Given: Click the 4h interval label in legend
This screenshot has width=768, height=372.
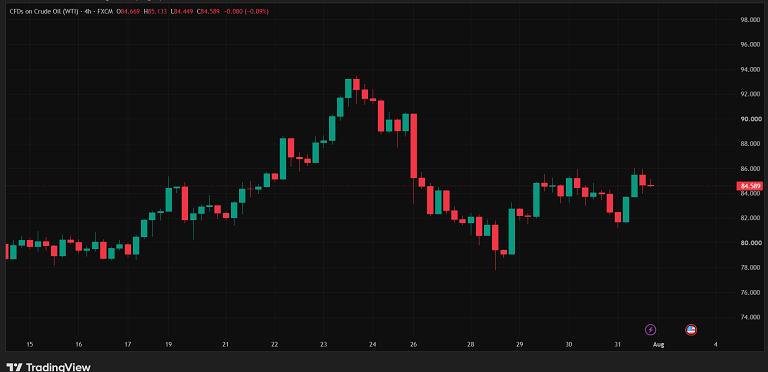Looking at the screenshot, I should click(88, 12).
